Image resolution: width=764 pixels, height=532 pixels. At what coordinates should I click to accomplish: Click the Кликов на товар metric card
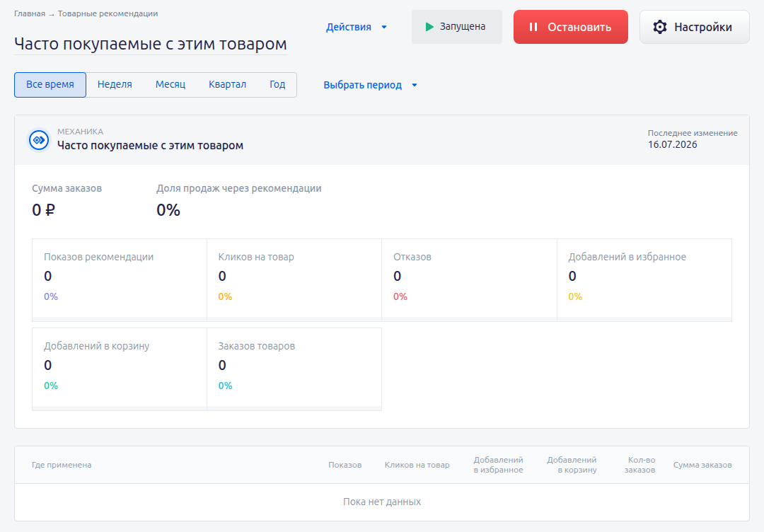[x=294, y=279]
